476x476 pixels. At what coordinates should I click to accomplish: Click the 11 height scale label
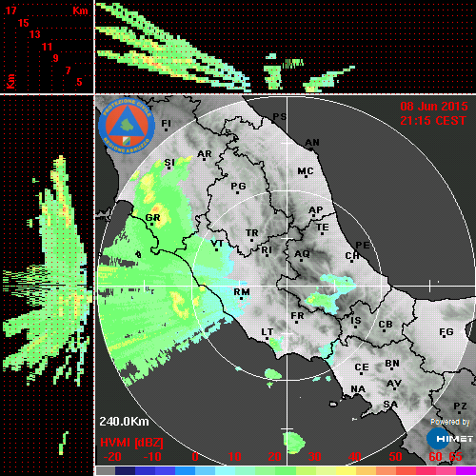coord(47,47)
